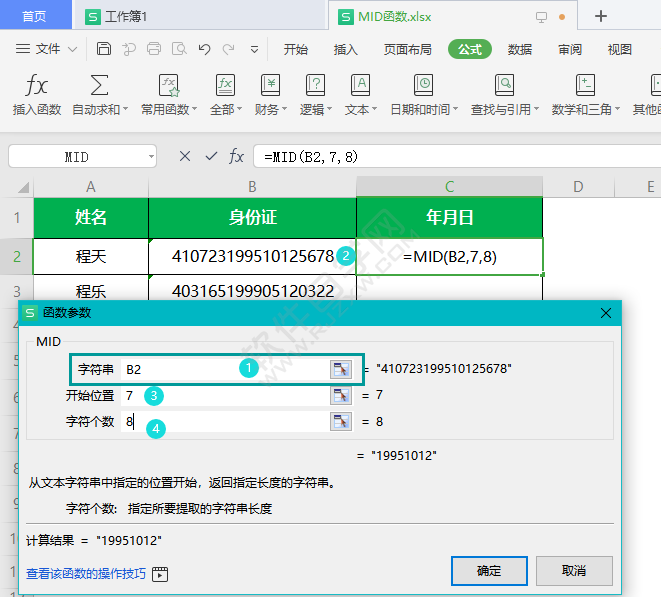Click the display icon in MID函数.xlsx tab
661x597 pixels.
coord(541,17)
